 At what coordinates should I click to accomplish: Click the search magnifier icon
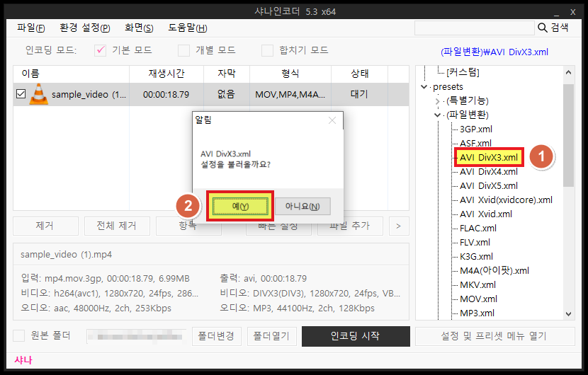coord(542,28)
